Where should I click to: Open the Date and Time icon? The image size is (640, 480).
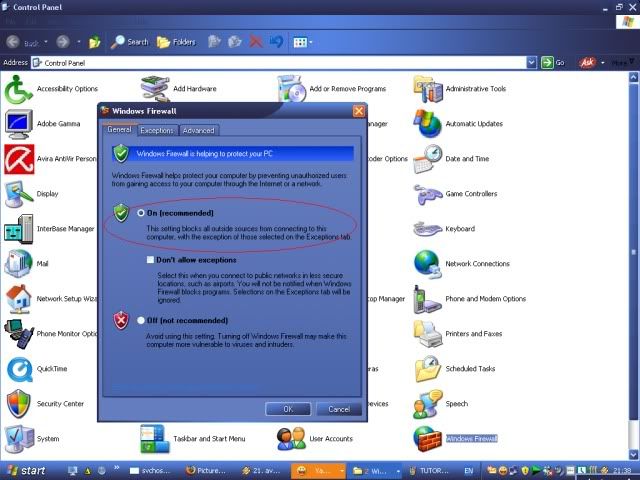coord(428,159)
